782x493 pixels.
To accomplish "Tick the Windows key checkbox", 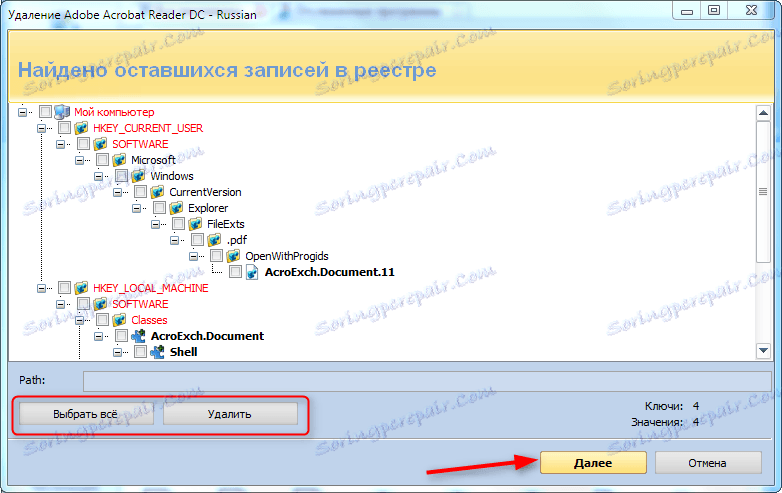I will (121, 176).
